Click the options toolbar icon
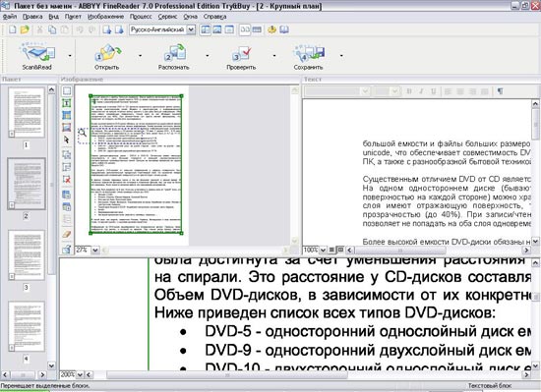The image size is (541, 392). pos(271,29)
